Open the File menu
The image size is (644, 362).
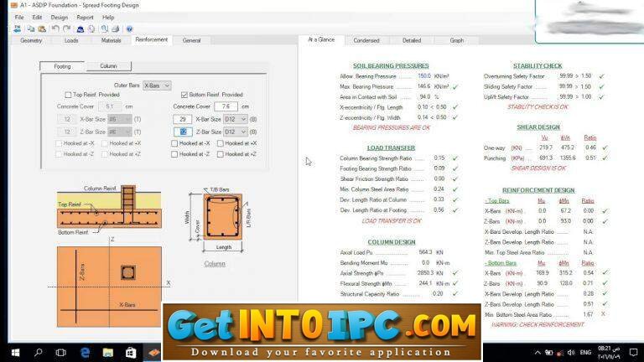pos(19,18)
